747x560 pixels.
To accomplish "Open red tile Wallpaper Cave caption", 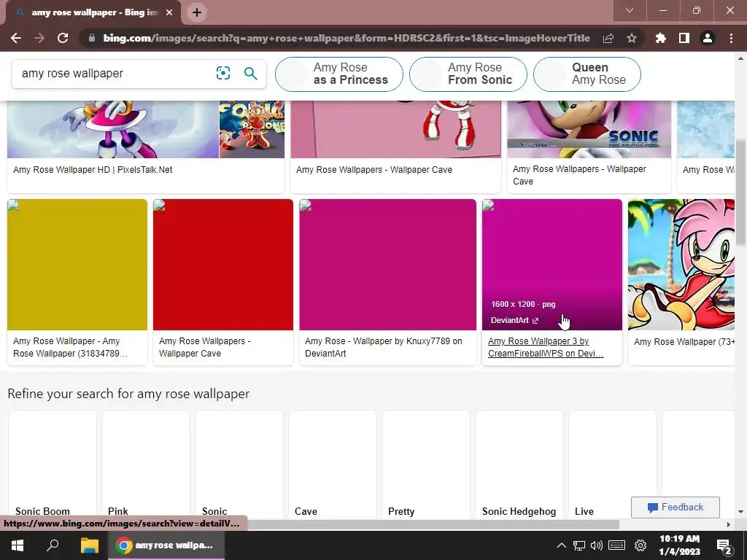I will (205, 347).
